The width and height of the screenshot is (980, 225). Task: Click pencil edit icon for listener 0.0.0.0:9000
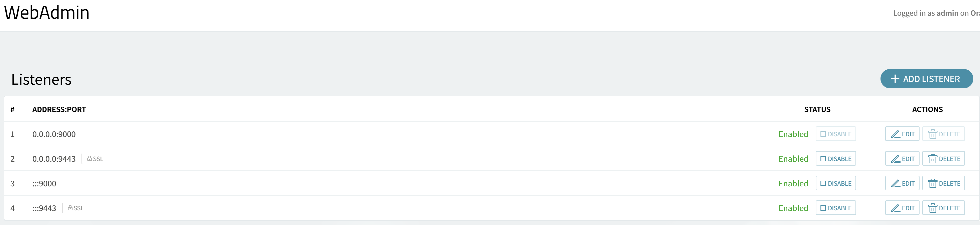(x=896, y=134)
